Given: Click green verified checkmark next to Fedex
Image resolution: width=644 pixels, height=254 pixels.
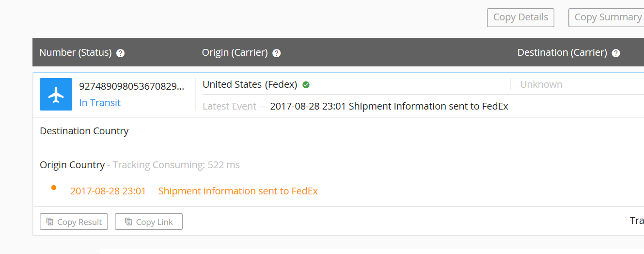Looking at the screenshot, I should [306, 85].
